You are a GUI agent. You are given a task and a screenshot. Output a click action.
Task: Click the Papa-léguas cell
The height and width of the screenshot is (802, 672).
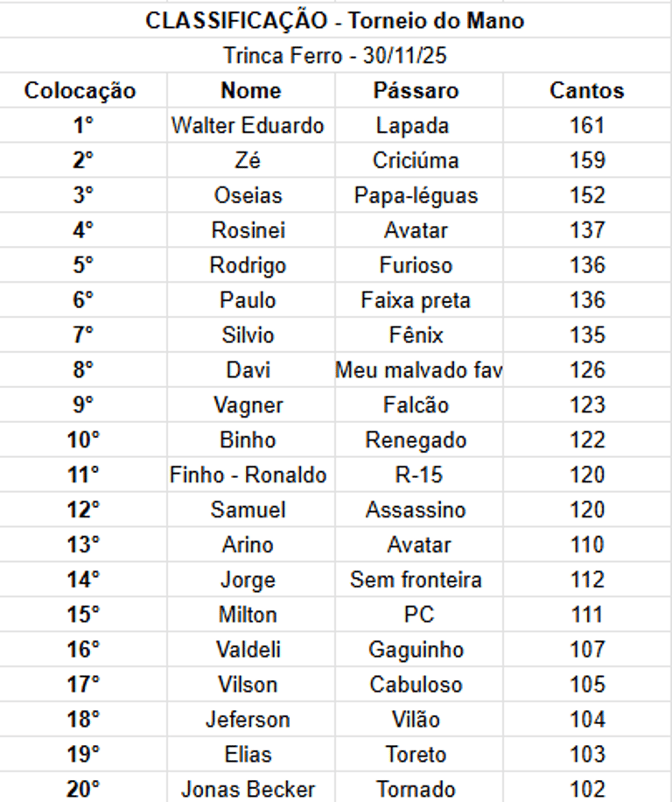pyautogui.click(x=418, y=195)
